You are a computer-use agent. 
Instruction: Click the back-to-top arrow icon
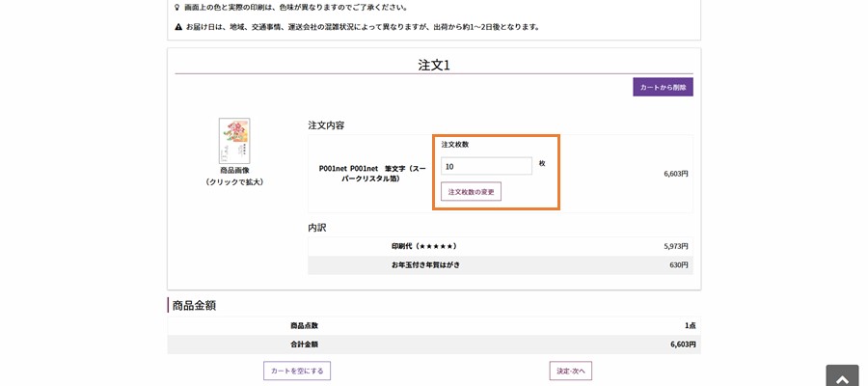pyautogui.click(x=843, y=379)
